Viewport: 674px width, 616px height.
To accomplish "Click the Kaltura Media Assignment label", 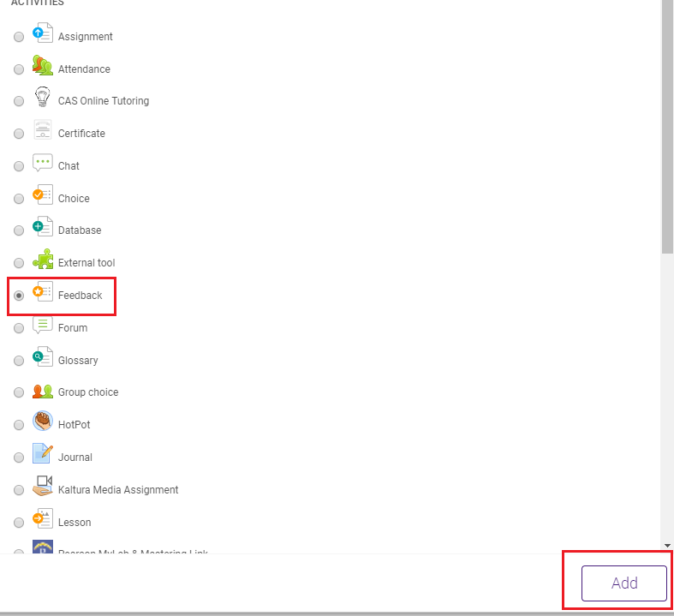I will pos(118,490).
